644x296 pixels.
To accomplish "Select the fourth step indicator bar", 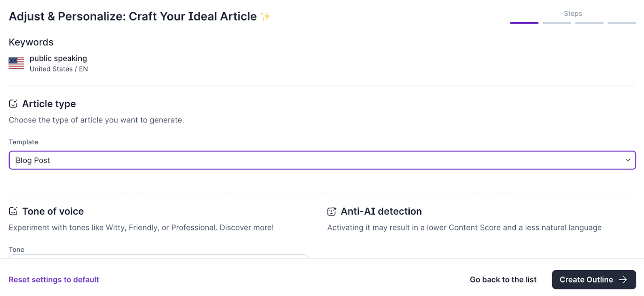I will (x=622, y=23).
